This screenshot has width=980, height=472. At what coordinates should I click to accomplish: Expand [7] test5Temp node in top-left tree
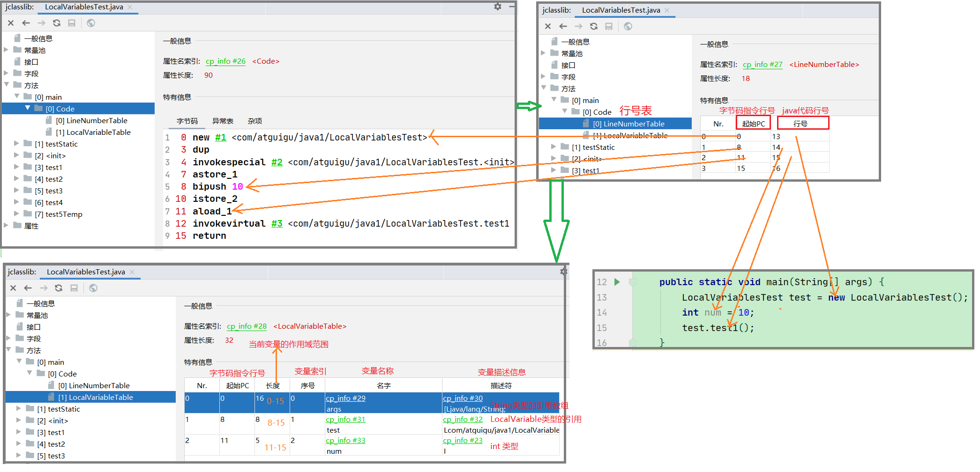(16, 214)
